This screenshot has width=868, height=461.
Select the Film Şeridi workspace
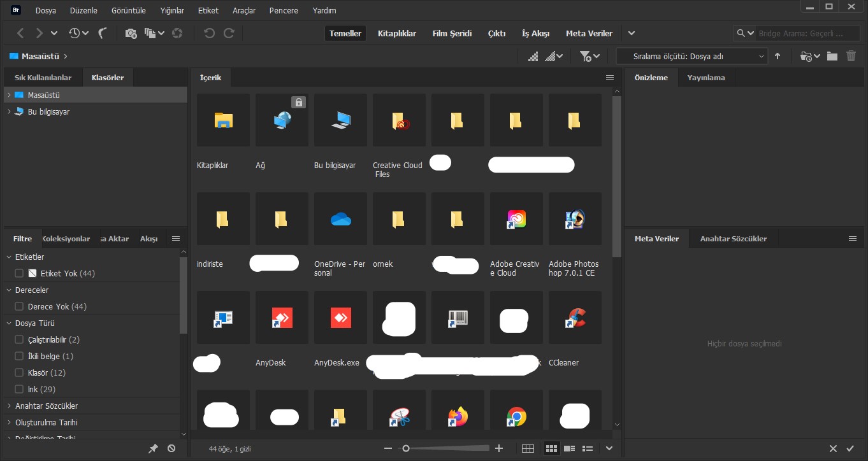tap(452, 33)
